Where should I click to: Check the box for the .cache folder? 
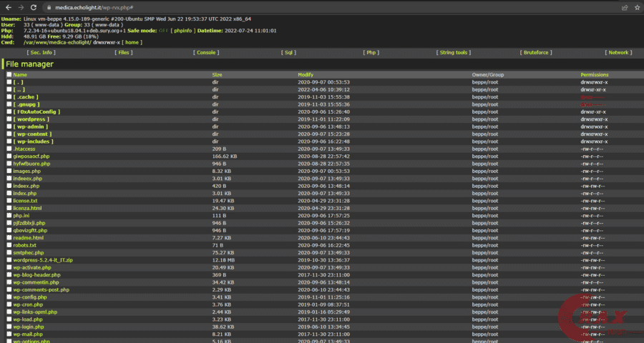(9, 97)
